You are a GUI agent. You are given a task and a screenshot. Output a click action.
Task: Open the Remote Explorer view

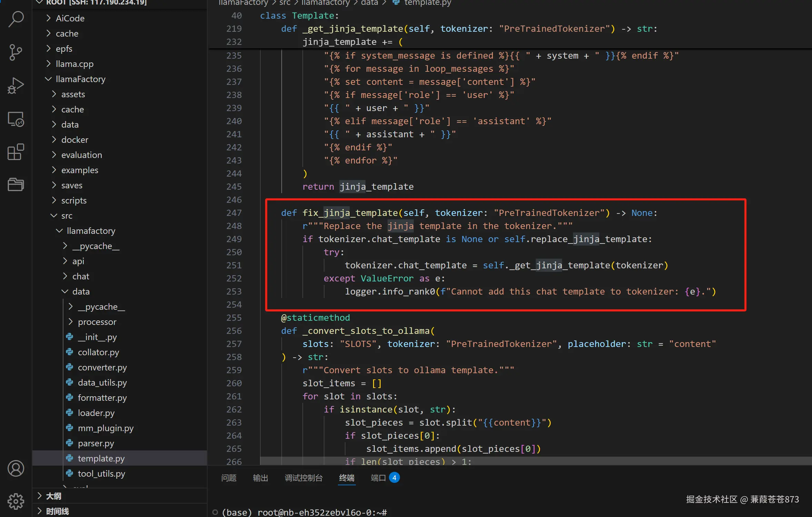pyautogui.click(x=16, y=119)
